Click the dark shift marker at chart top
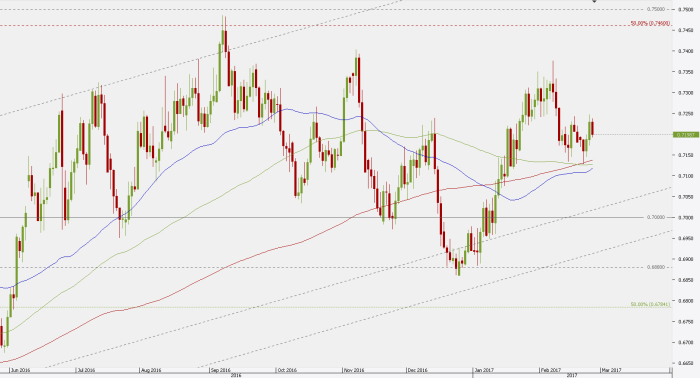This screenshot has width=700, height=378. 595,1
